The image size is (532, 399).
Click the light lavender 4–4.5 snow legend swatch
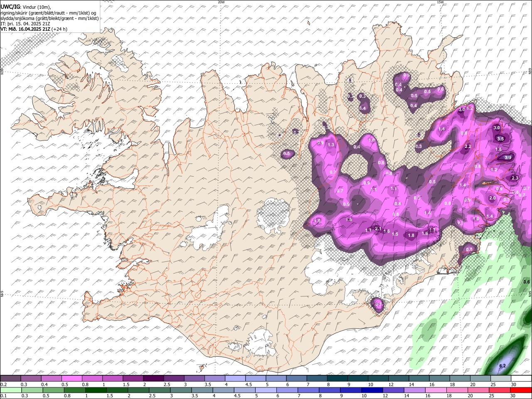235,378
